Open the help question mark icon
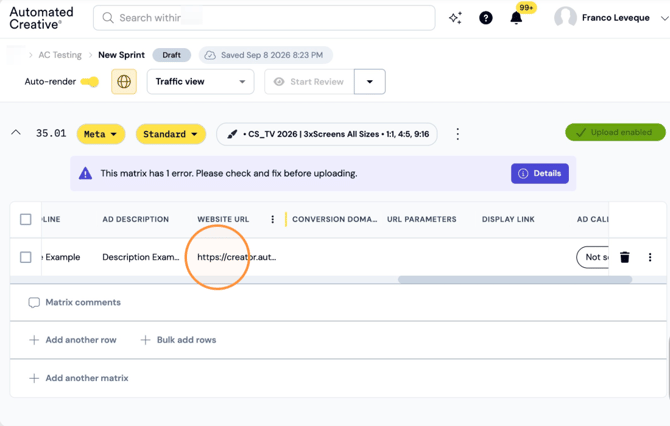 tap(485, 18)
